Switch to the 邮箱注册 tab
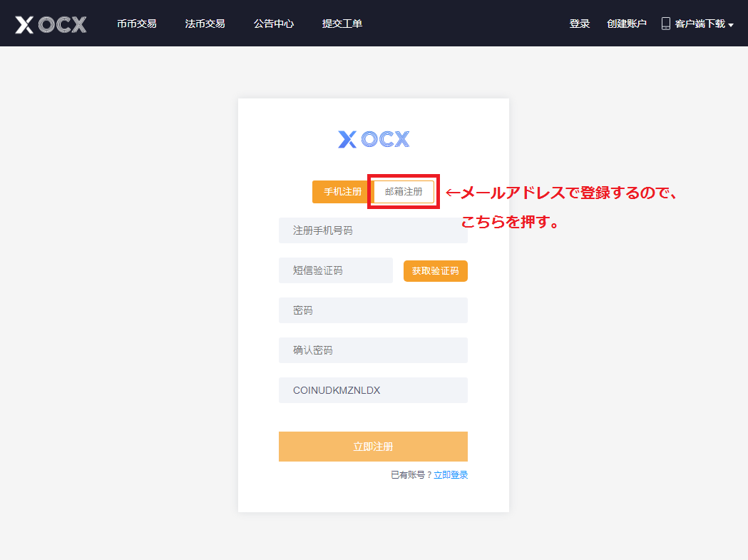 click(404, 192)
